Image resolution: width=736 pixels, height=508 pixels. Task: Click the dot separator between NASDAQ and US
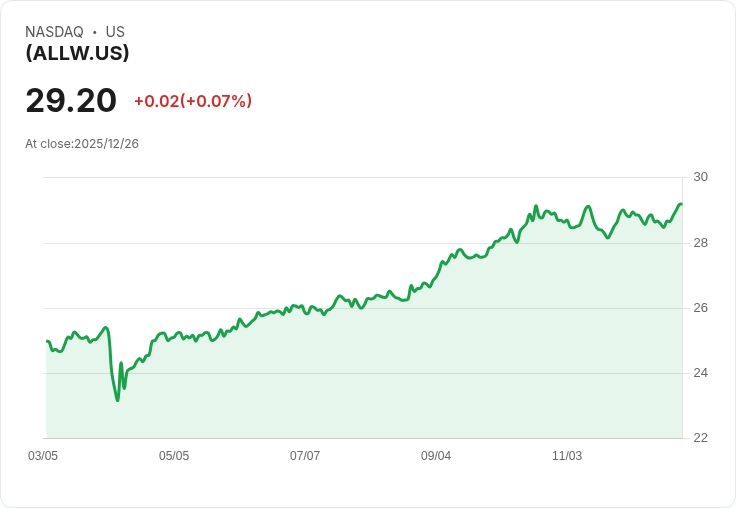(94, 32)
